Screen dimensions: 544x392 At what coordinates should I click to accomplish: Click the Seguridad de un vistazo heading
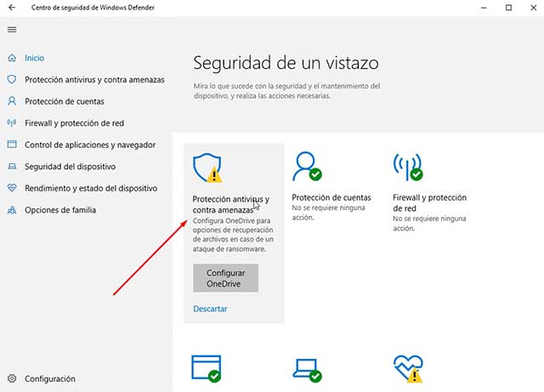[x=286, y=63]
